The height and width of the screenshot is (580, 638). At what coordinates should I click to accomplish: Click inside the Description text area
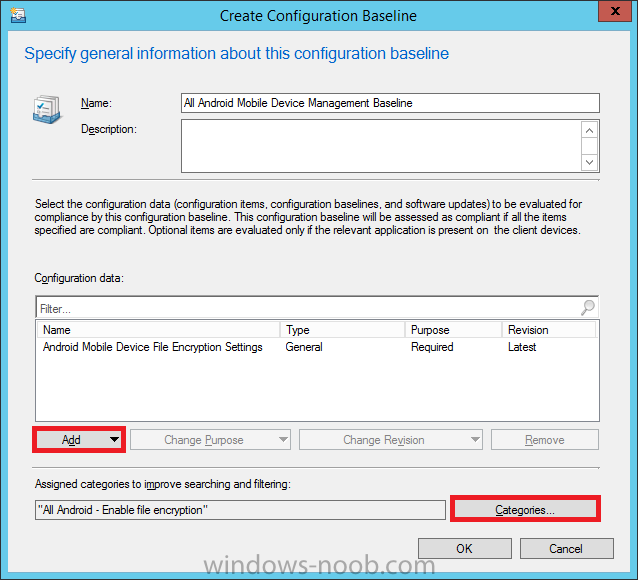tap(381, 146)
